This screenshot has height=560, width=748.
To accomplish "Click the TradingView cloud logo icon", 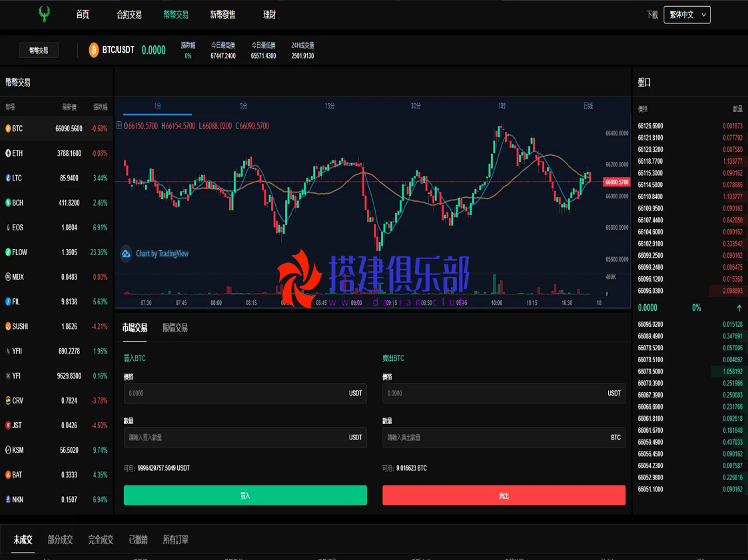I will pos(126,254).
